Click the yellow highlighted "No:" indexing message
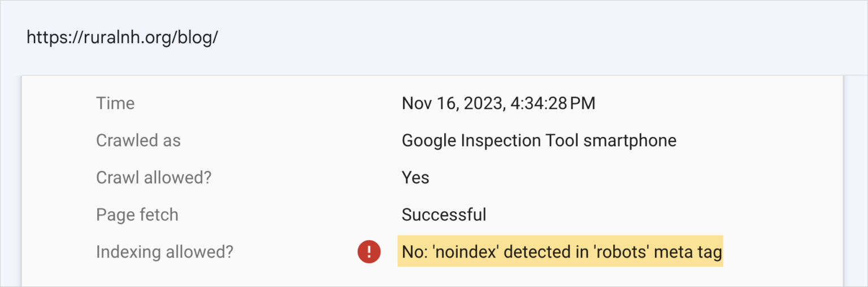 [x=560, y=251]
